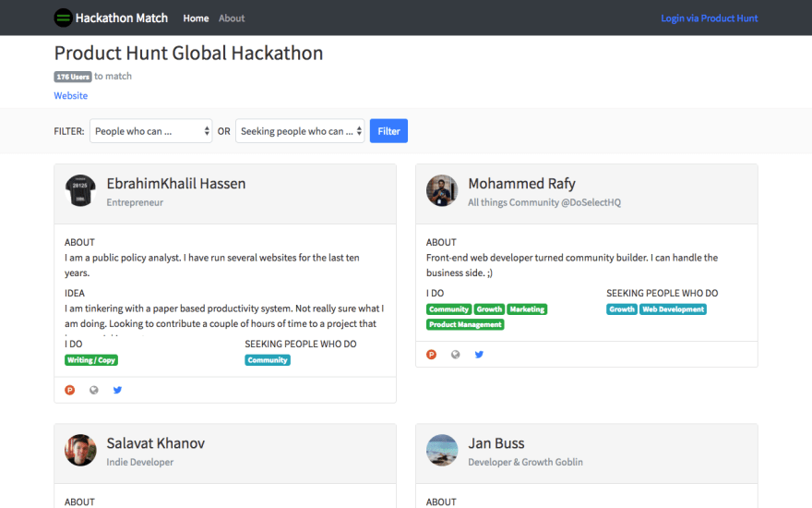Open EbrahimKhalil Hassen's Product Hunt profile icon

click(x=69, y=390)
